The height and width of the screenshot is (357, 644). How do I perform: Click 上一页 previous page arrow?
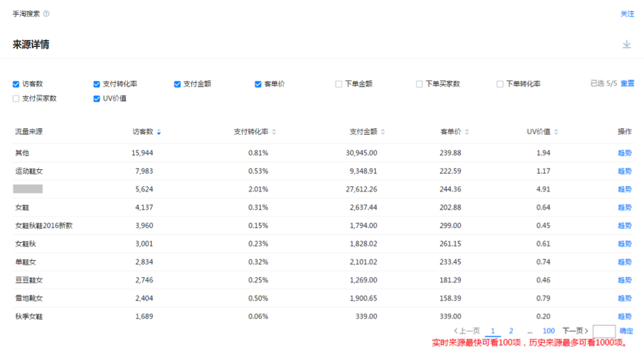tap(466, 331)
